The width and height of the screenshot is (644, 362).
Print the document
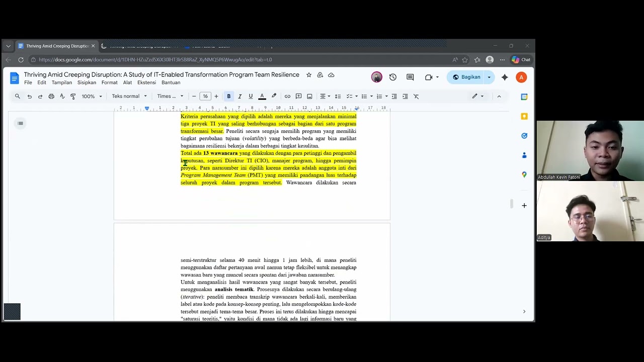51,96
